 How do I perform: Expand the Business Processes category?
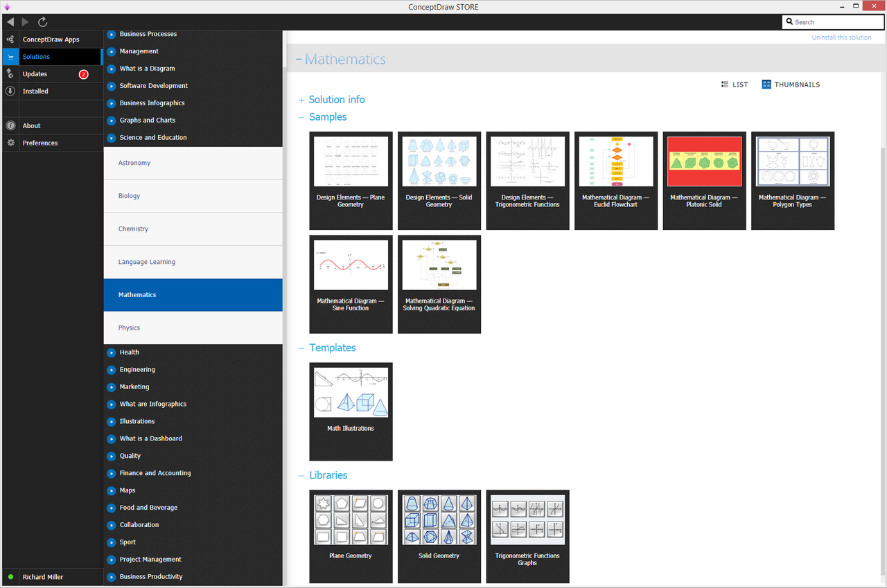click(x=112, y=34)
